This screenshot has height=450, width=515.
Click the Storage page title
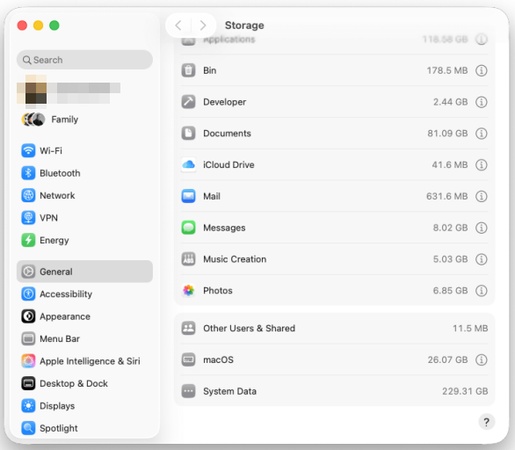[x=244, y=25]
